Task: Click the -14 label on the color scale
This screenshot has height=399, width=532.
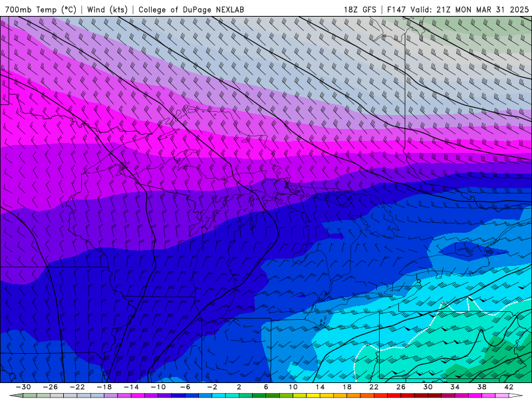Action: click(x=131, y=387)
